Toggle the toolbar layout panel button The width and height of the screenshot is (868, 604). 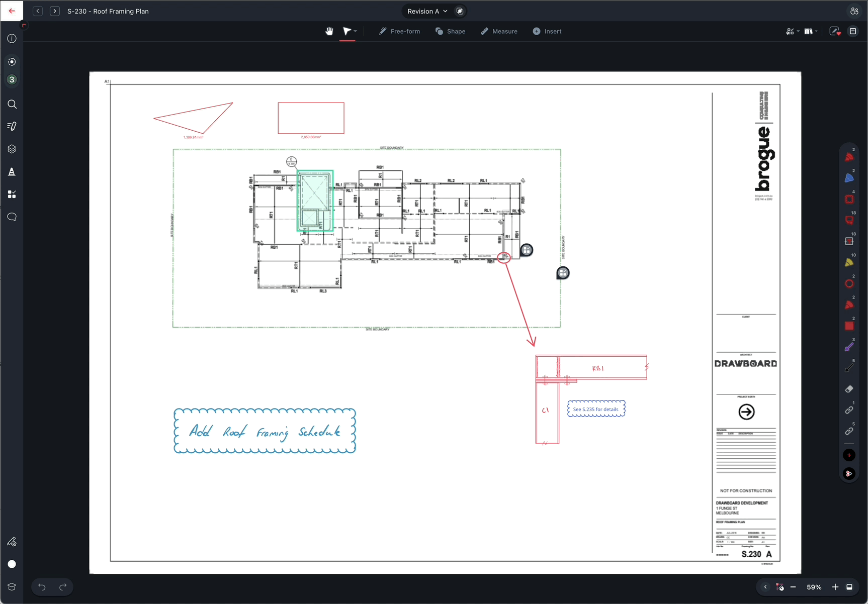tap(853, 31)
